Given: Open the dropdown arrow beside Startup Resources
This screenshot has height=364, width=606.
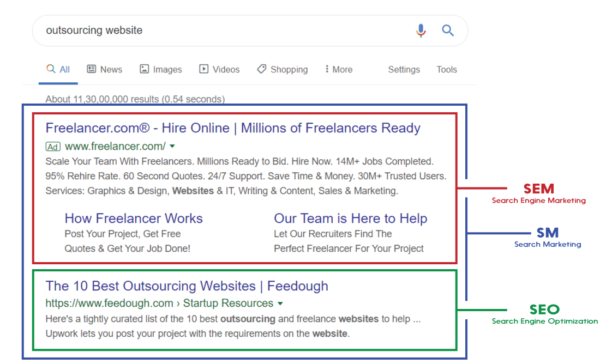Looking at the screenshot, I should click(280, 303).
